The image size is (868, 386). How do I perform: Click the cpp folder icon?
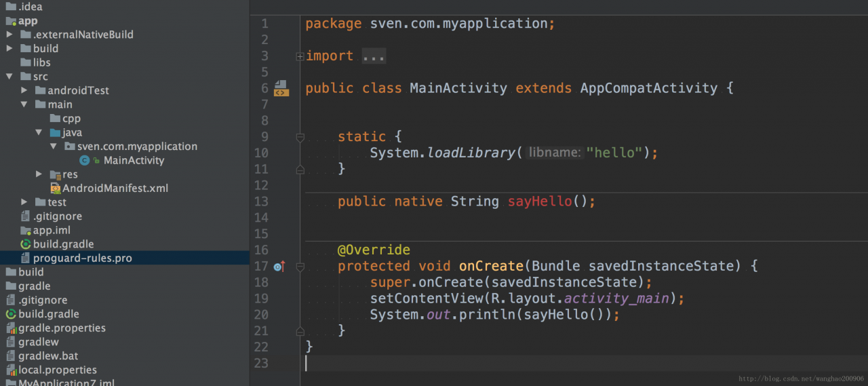click(56, 119)
